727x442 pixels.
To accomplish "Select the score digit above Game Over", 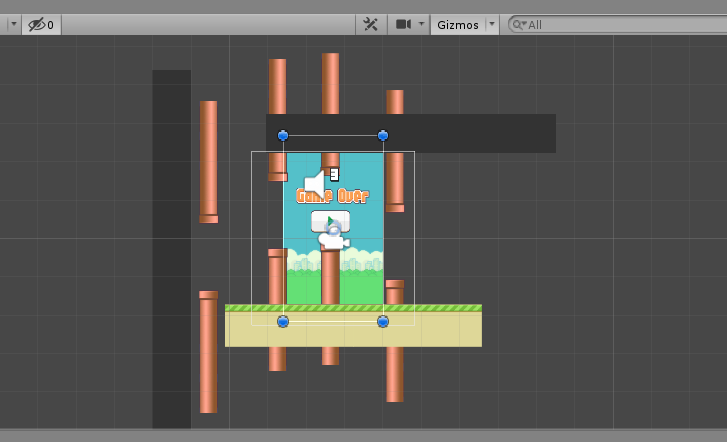I will [335, 174].
